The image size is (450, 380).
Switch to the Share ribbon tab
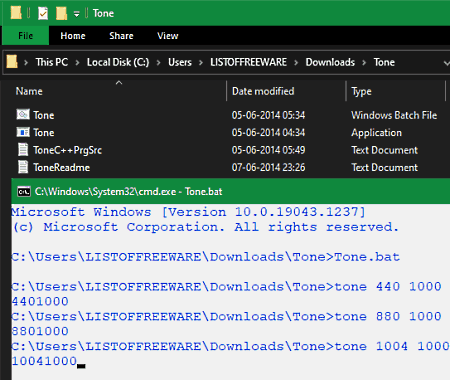tap(121, 36)
